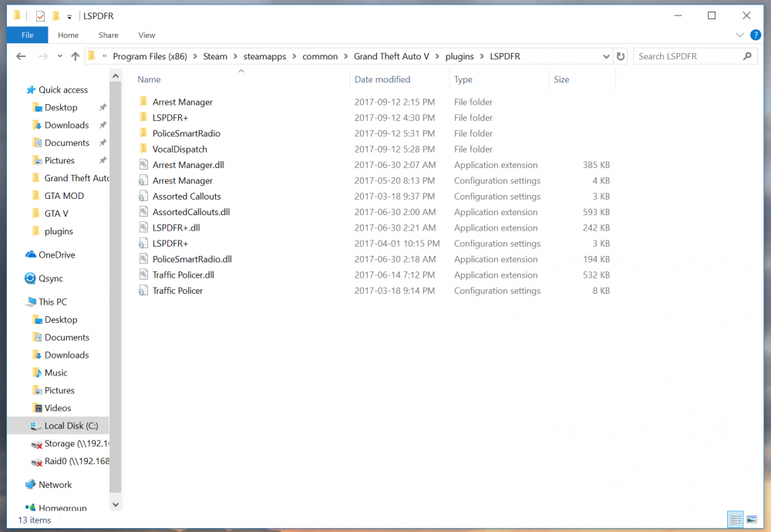771x532 pixels.
Task: Select the Arrest Manager.dll file icon
Action: [x=143, y=164]
